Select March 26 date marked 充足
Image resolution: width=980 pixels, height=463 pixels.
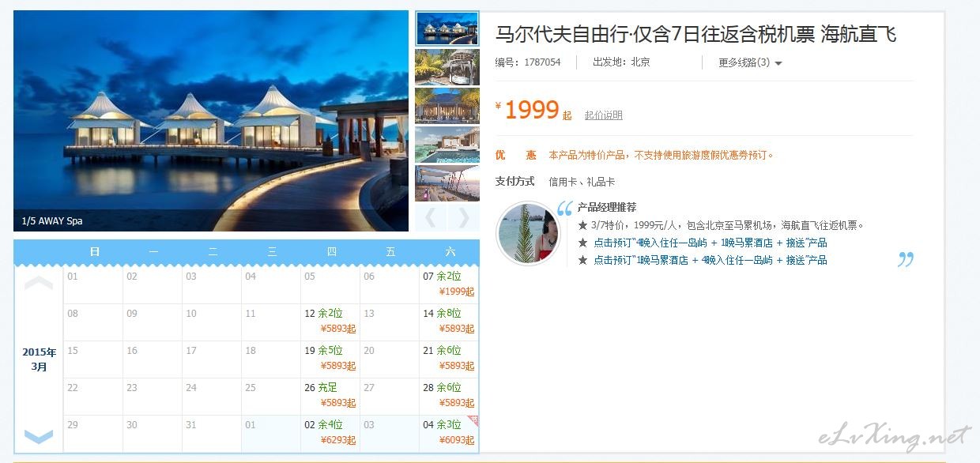point(330,396)
